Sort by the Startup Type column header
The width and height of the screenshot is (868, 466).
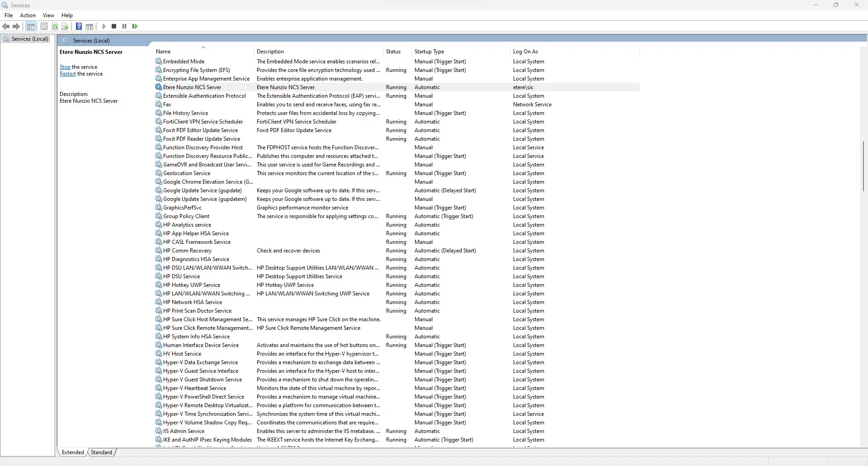pos(429,52)
